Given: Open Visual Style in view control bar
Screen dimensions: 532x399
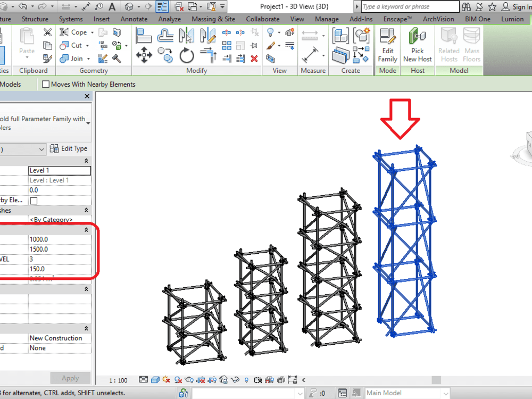Looking at the screenshot, I should 155,380.
